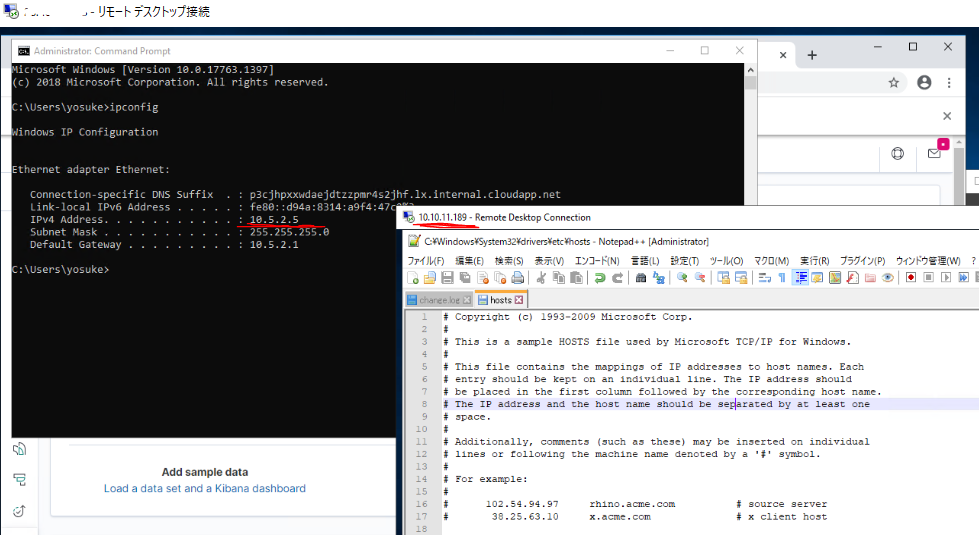
Task: Open the 検索(S) menu
Action: coord(509,261)
